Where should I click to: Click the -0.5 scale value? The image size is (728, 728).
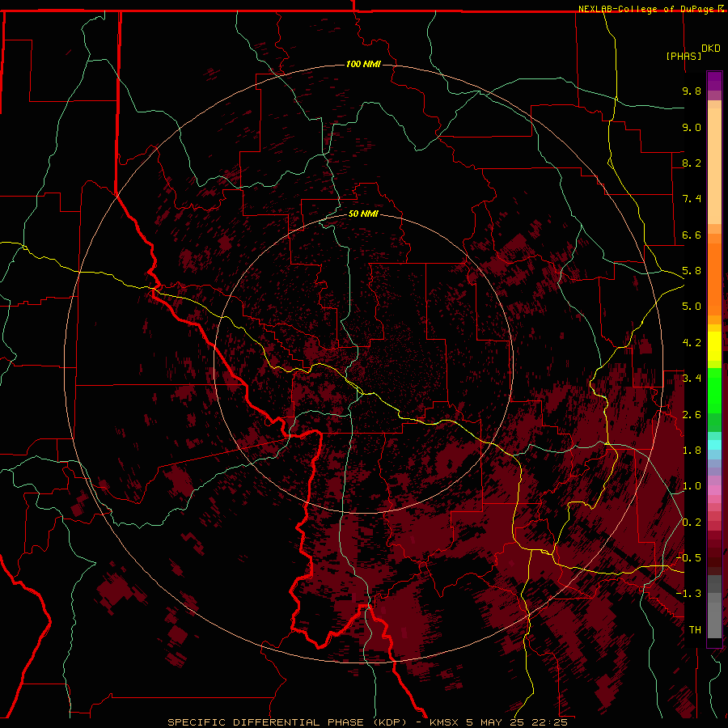tap(689, 558)
